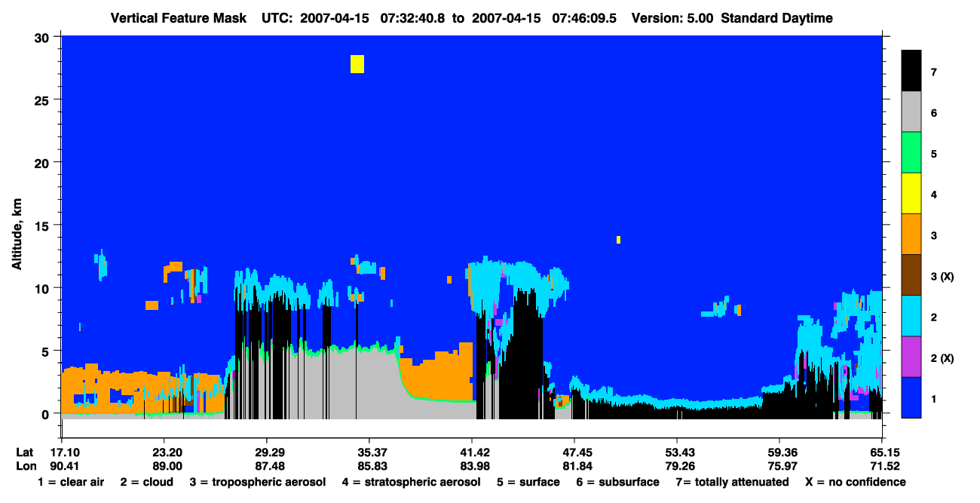The image size is (980, 503).
Task: Click the '2 = cloud' legend entry
Action: pyautogui.click(x=146, y=482)
